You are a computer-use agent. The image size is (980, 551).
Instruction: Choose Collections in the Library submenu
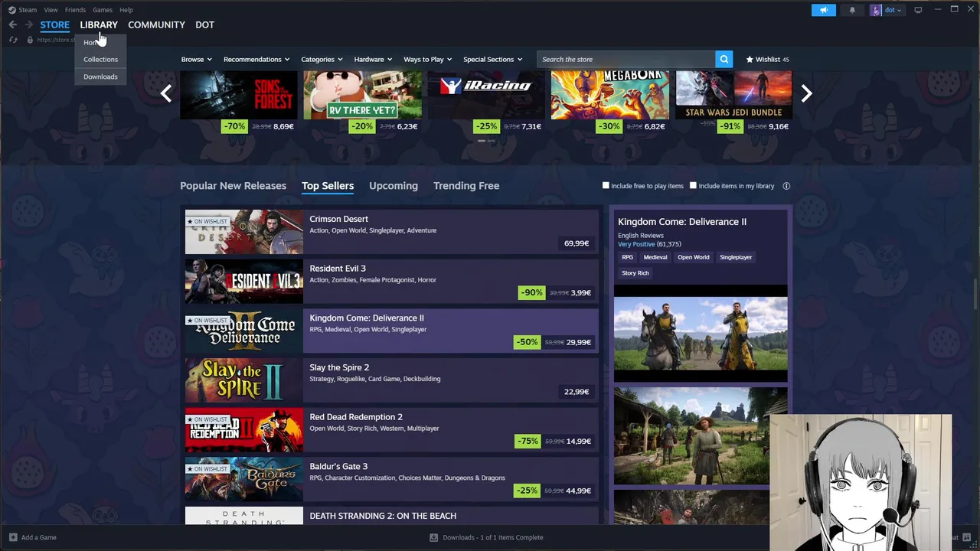click(x=100, y=59)
